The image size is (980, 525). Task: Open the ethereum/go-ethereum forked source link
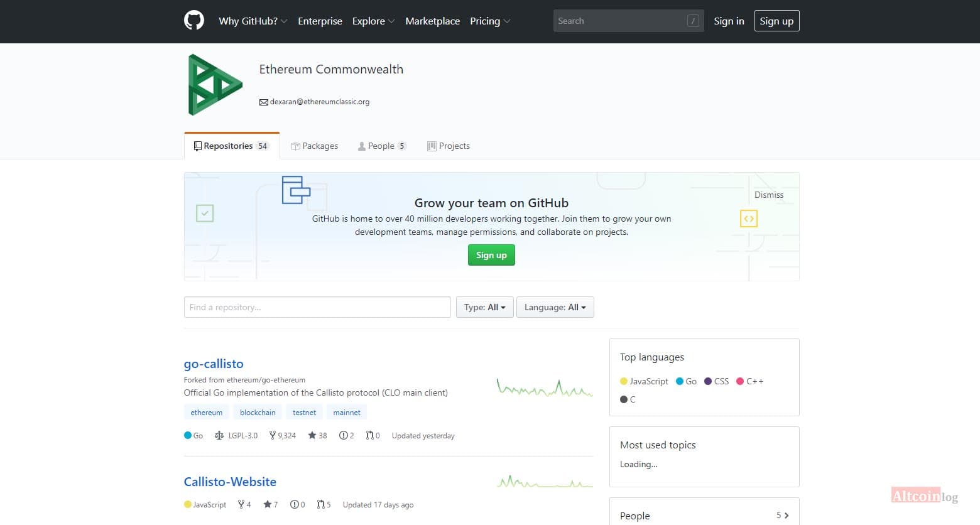tap(266, 380)
